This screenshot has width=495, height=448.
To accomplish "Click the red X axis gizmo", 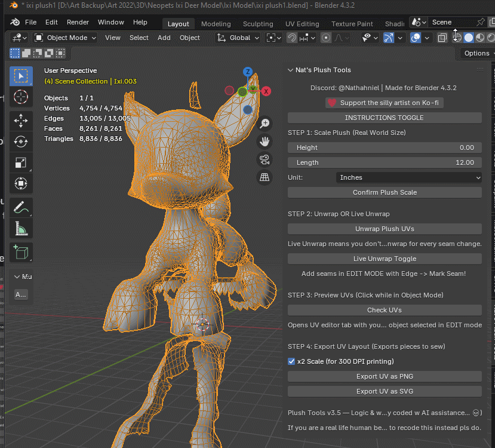I will (x=266, y=91).
